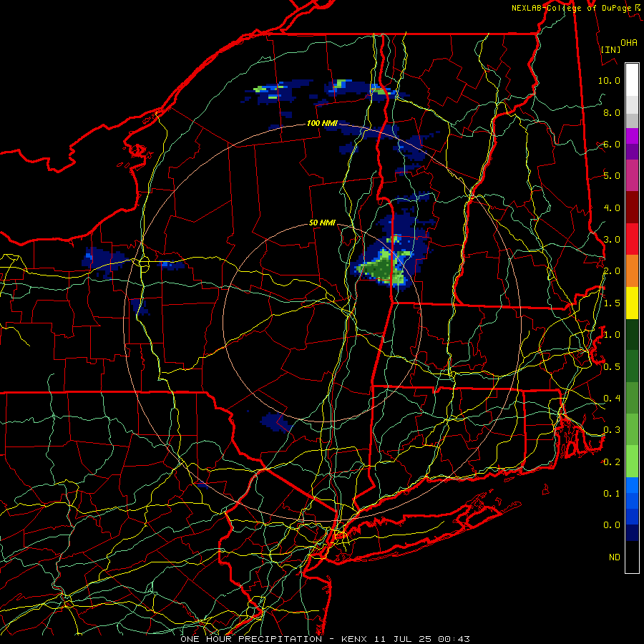Click the 2.0 legend value
This screenshot has width=644, height=644.
(612, 271)
